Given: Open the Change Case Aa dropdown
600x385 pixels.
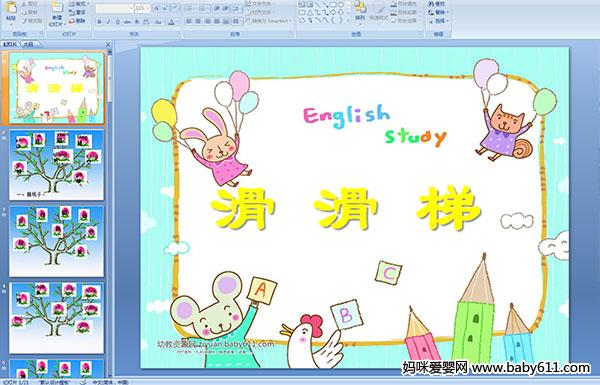Looking at the screenshot, I should click(159, 22).
